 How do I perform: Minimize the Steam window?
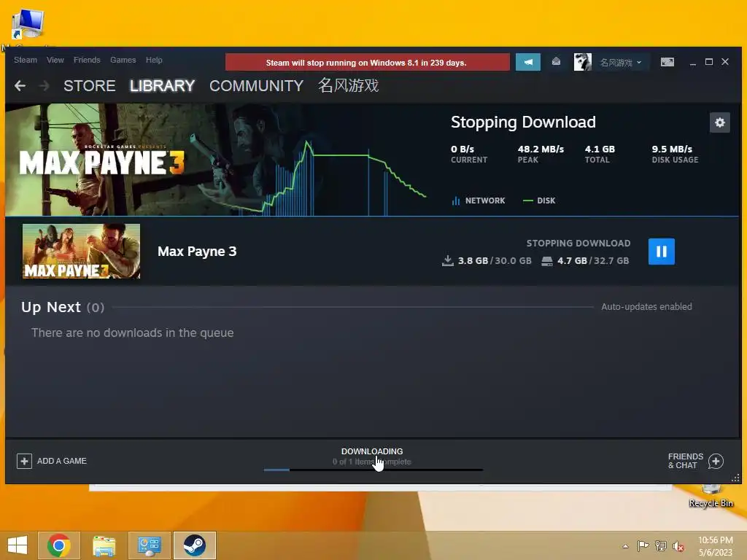point(693,62)
